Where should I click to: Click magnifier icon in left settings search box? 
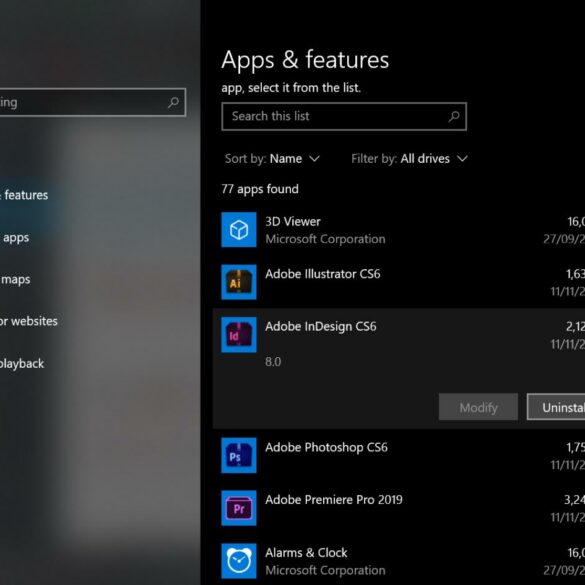click(173, 102)
